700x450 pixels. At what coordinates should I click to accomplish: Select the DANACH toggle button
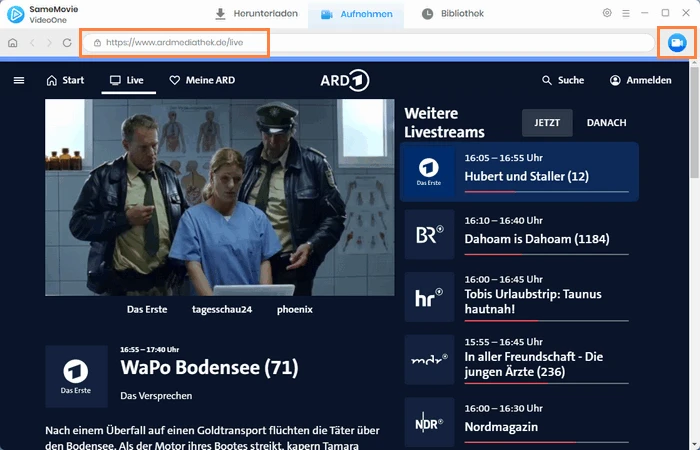pyautogui.click(x=606, y=123)
